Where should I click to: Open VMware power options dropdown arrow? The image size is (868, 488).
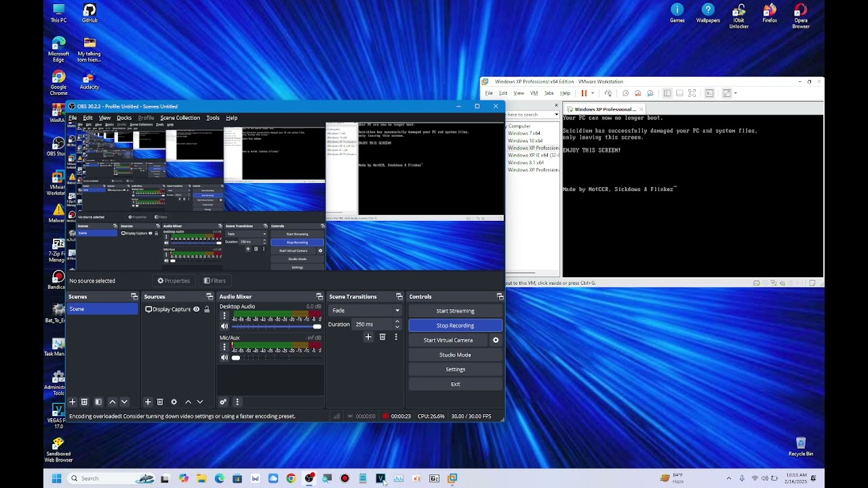pyautogui.click(x=593, y=93)
